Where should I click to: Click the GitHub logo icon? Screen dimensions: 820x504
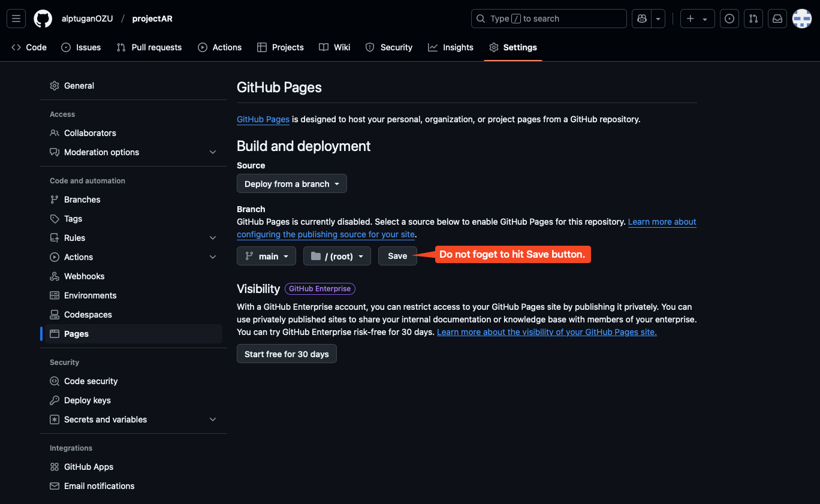tap(43, 19)
